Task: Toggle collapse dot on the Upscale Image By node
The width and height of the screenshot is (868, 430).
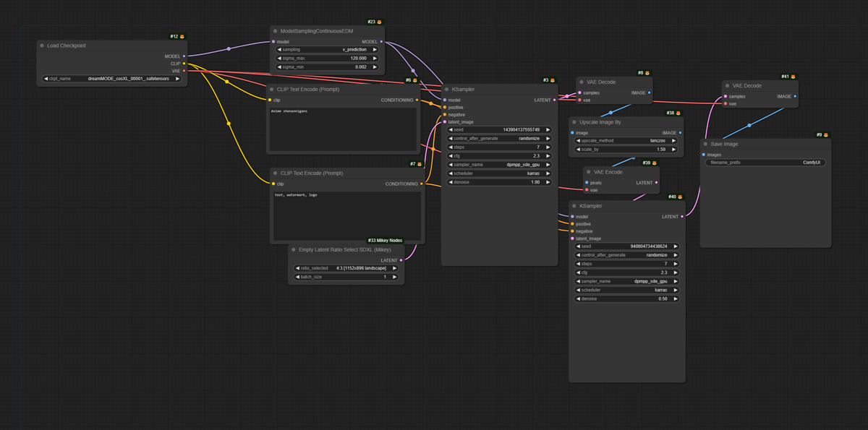Action: (x=574, y=122)
